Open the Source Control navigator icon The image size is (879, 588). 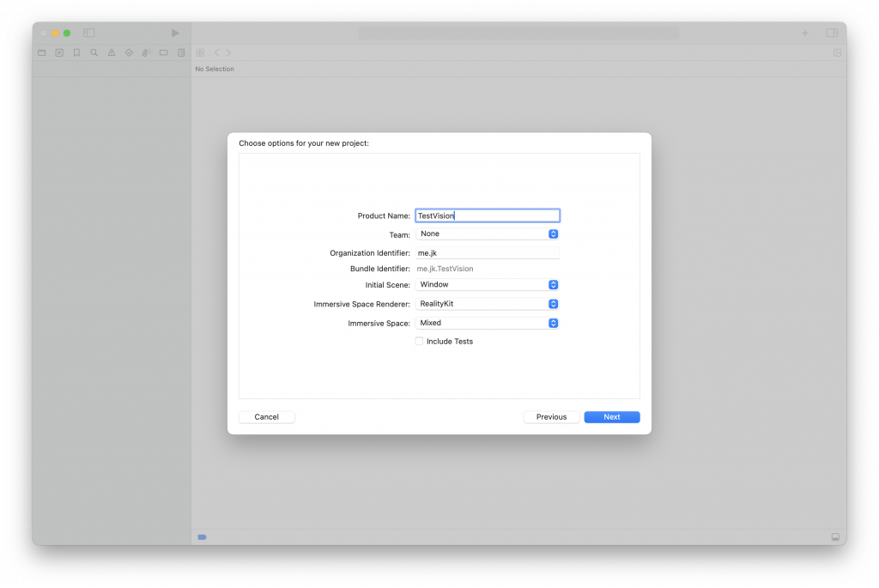(x=59, y=52)
